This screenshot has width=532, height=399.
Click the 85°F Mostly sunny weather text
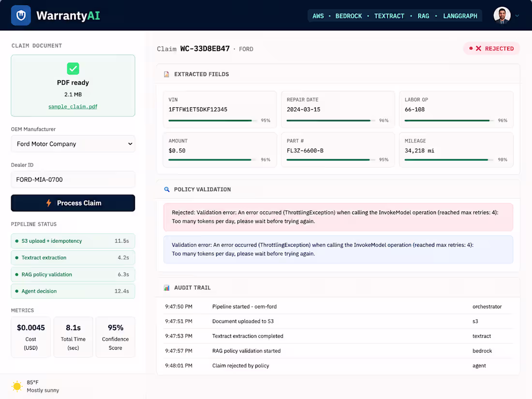(x=43, y=386)
